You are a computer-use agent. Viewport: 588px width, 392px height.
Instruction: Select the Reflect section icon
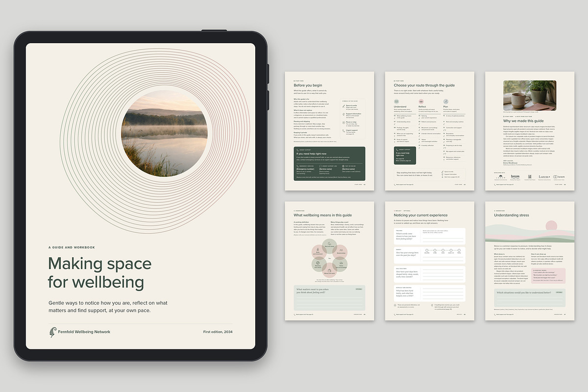click(421, 101)
